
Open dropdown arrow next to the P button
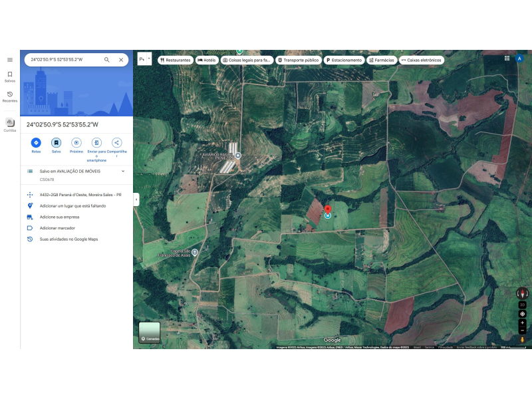[x=149, y=59]
